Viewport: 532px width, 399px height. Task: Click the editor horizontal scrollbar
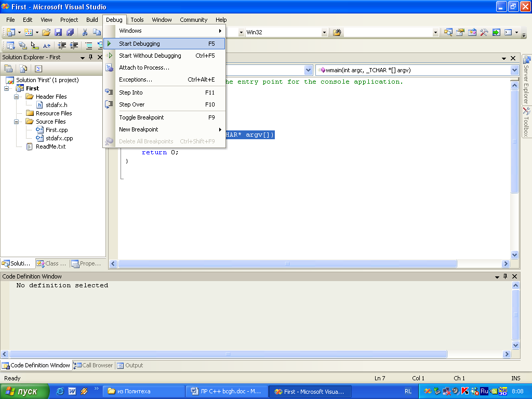[287, 264]
